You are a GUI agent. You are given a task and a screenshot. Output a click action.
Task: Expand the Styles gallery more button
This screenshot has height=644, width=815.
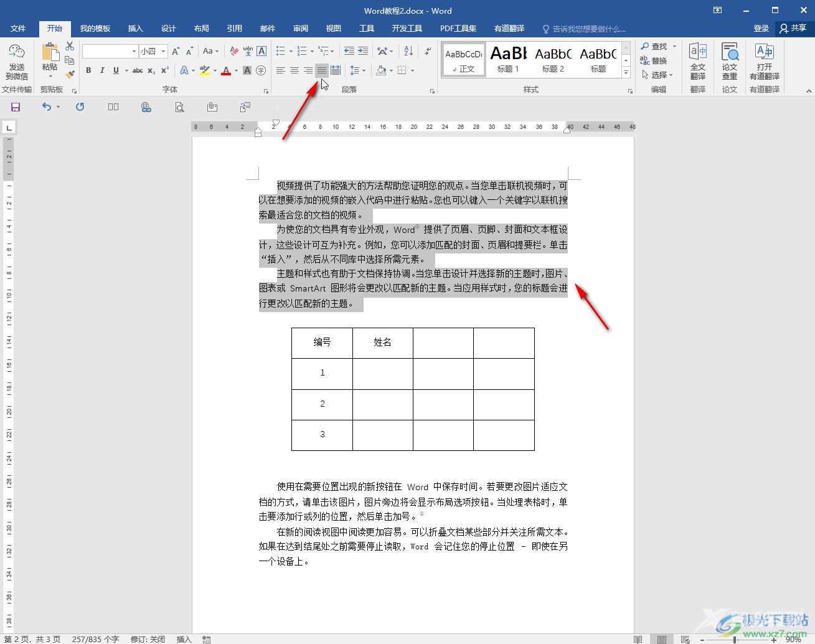coord(626,73)
